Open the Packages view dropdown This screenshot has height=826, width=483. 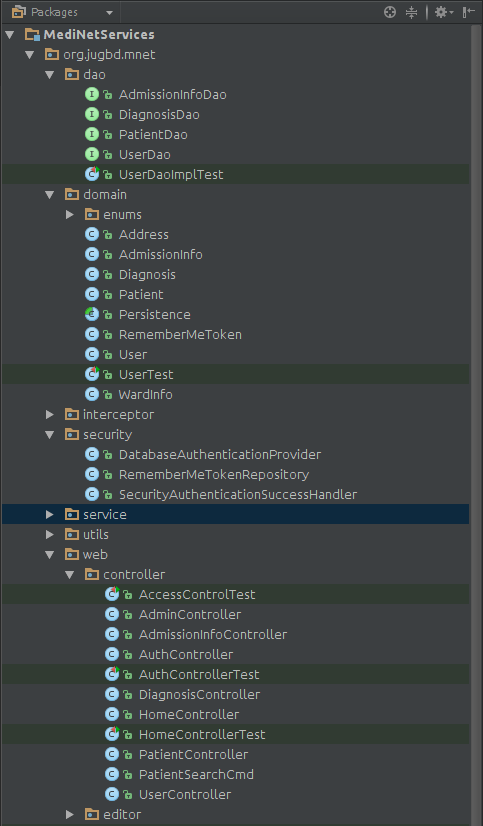pyautogui.click(x=109, y=12)
